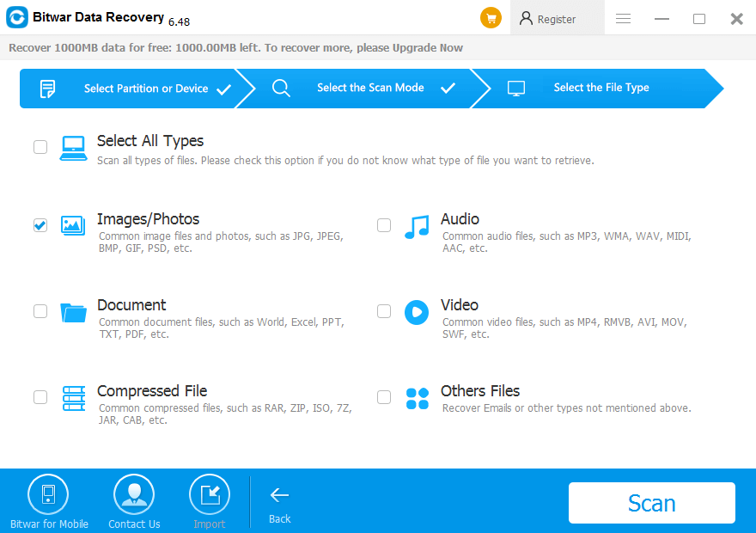Click the Compressed File archive icon
The width and height of the screenshot is (756, 533).
[x=74, y=398]
